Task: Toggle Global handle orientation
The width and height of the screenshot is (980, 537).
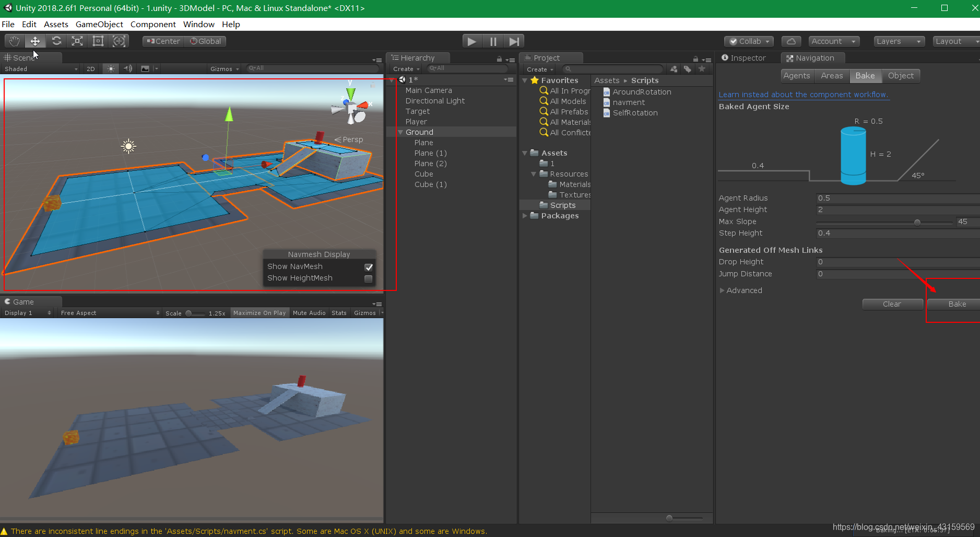Action: tap(205, 41)
